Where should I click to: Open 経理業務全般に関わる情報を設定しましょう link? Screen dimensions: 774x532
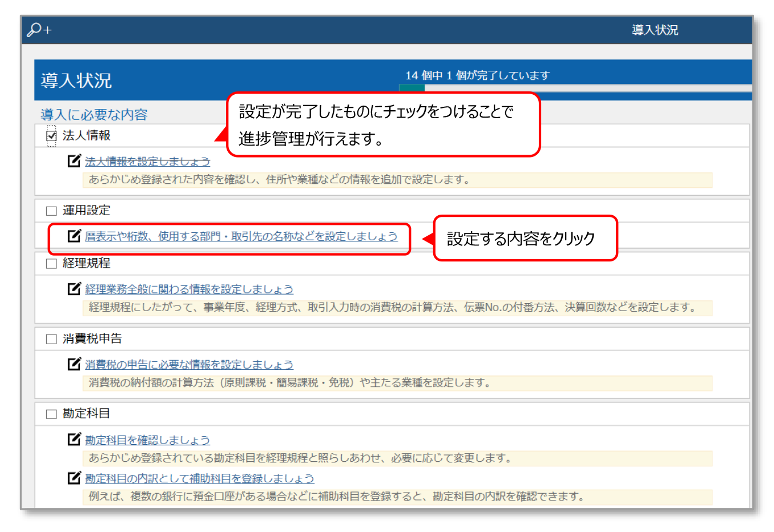click(189, 289)
